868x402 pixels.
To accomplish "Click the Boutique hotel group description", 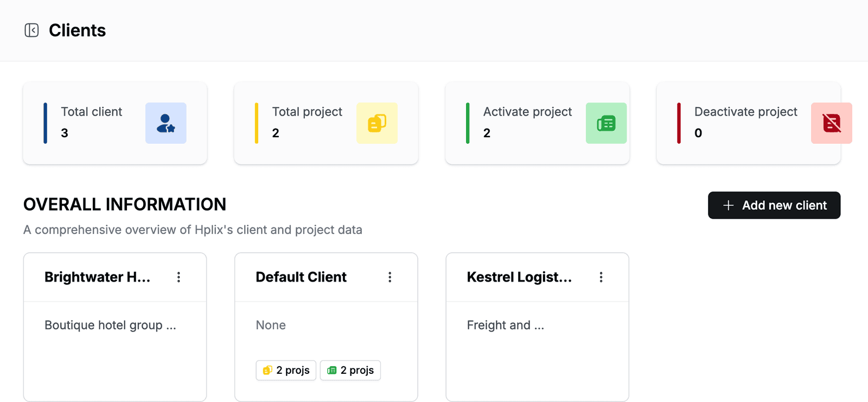I will (x=110, y=325).
